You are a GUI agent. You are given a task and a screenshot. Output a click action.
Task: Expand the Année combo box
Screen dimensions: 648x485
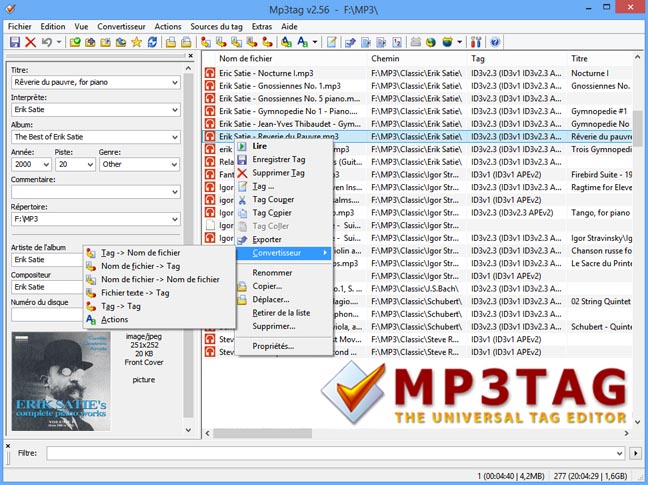click(45, 164)
